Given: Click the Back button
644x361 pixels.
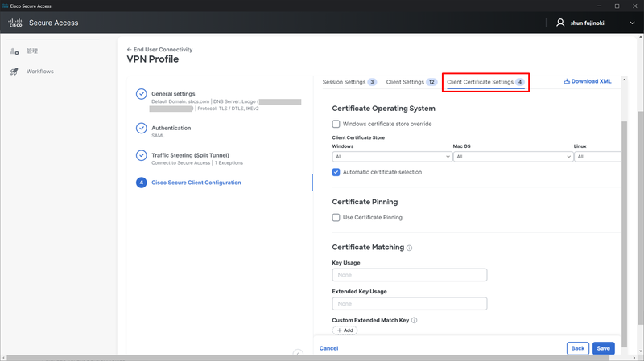Looking at the screenshot, I should [578, 348].
